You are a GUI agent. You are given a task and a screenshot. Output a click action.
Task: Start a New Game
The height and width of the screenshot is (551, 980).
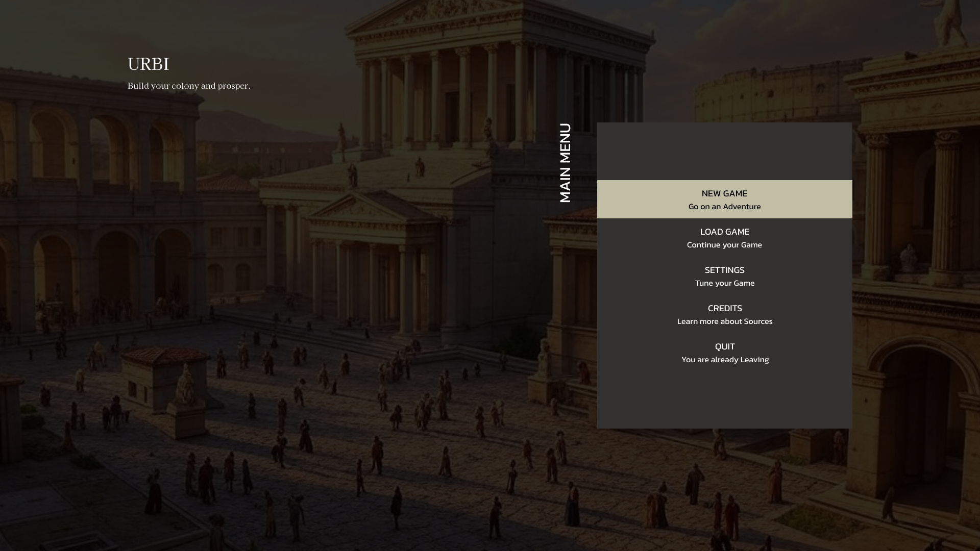[724, 194]
